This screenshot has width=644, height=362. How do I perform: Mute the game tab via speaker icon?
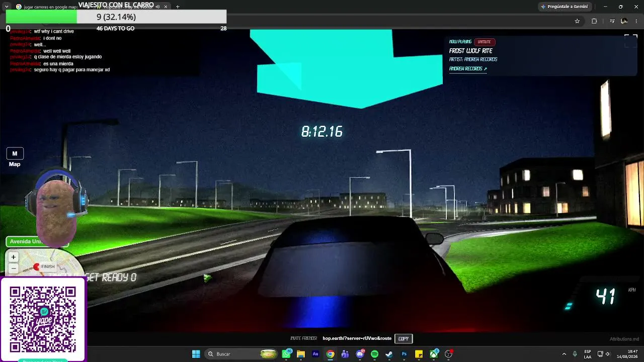click(x=157, y=7)
